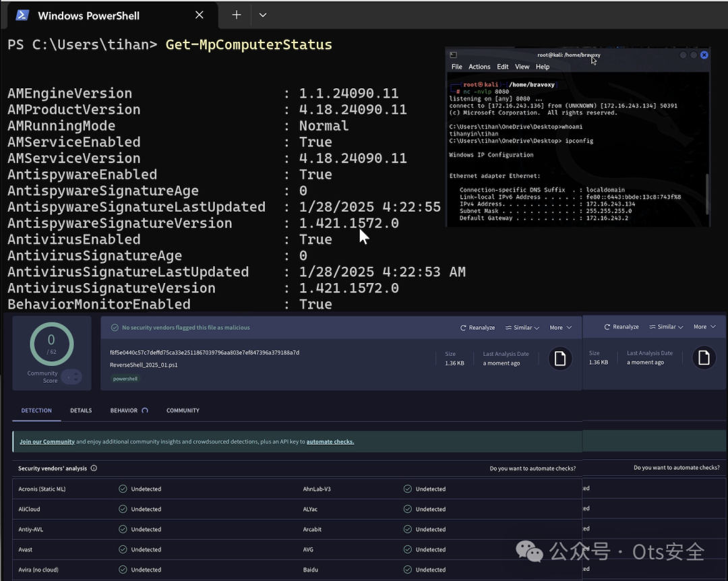Close the Windows PowerShell tab
The height and width of the screenshot is (581, 728).
pyautogui.click(x=199, y=15)
